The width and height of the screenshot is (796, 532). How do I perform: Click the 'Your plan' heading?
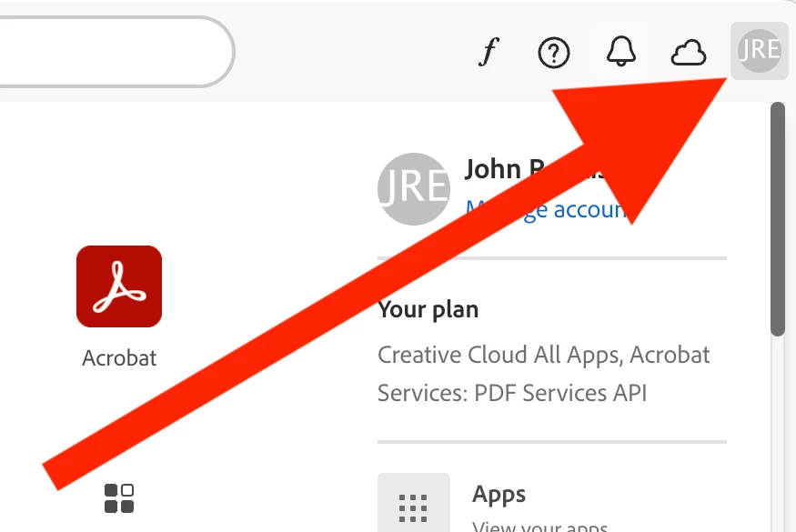(428, 310)
